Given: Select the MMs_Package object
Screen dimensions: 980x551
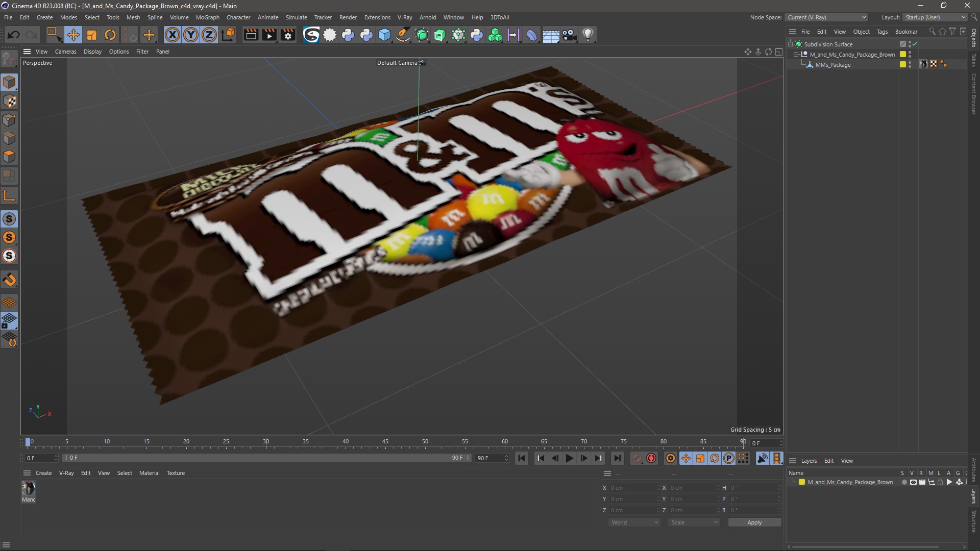Looking at the screenshot, I should (x=833, y=65).
